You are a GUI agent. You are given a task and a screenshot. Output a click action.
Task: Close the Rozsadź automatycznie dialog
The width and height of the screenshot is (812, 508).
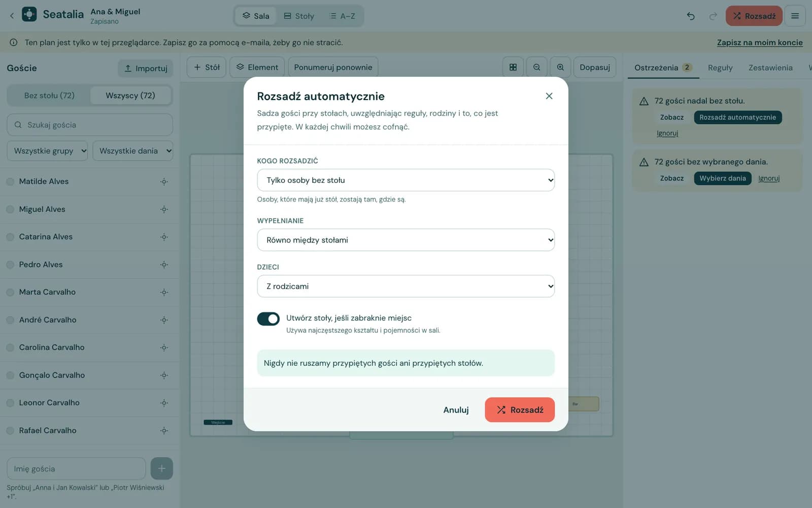click(x=549, y=96)
